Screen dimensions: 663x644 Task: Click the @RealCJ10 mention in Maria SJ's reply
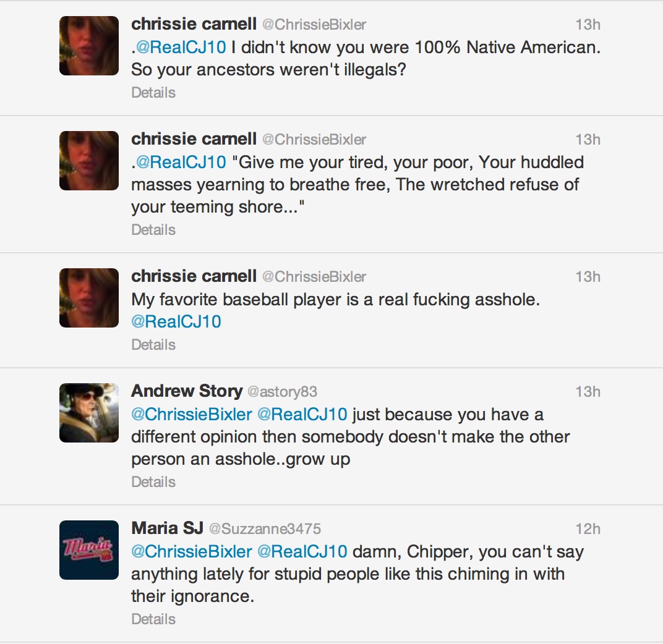click(x=302, y=551)
